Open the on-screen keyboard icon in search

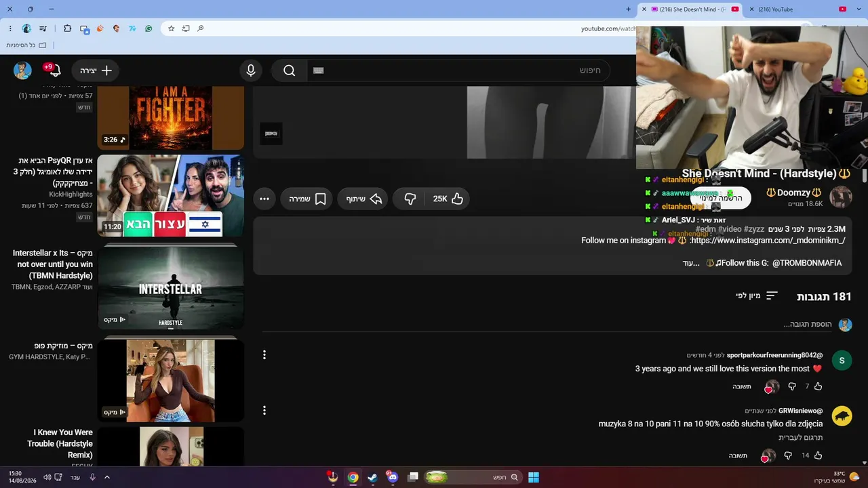[319, 70]
